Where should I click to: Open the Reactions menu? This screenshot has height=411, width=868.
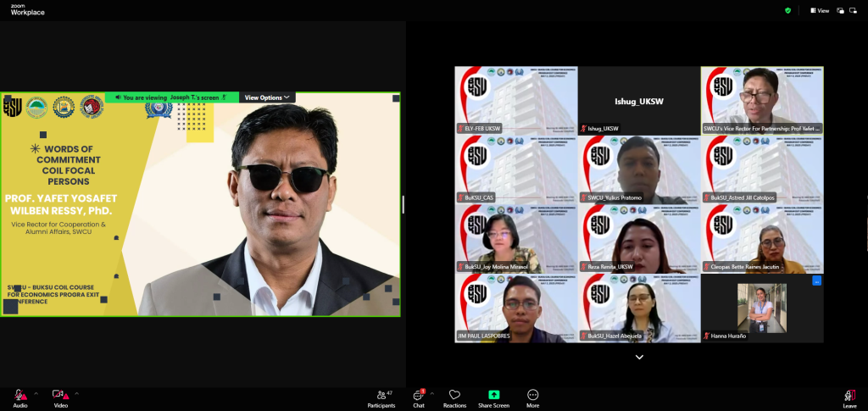pos(454,398)
